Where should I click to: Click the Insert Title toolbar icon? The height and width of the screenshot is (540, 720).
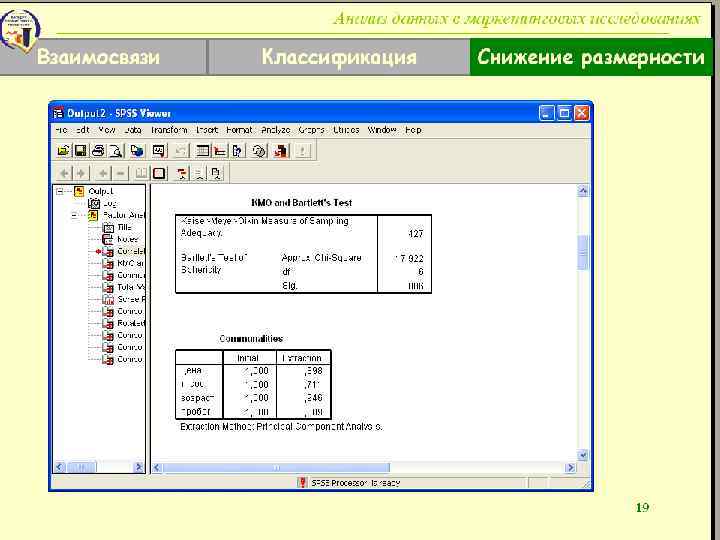point(199,174)
